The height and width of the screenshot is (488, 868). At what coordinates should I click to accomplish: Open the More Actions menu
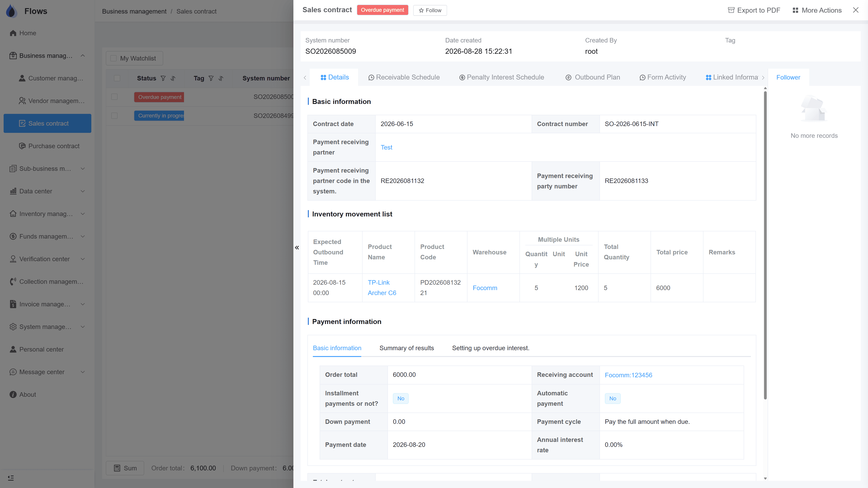point(817,10)
